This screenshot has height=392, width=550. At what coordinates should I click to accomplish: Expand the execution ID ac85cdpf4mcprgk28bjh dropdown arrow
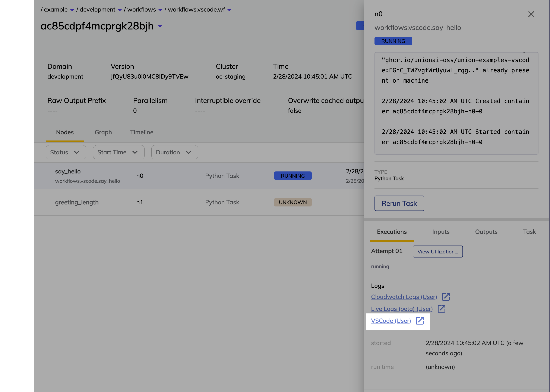(160, 26)
